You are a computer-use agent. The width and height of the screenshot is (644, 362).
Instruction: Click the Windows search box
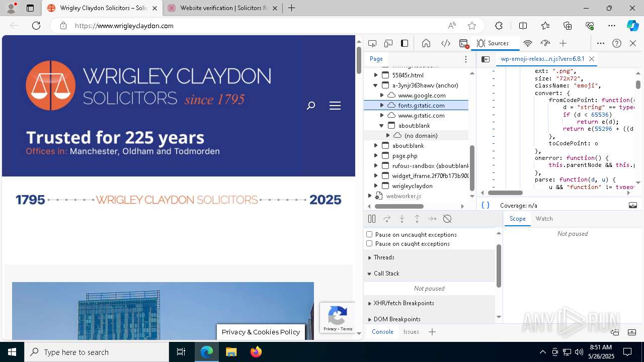click(x=97, y=352)
